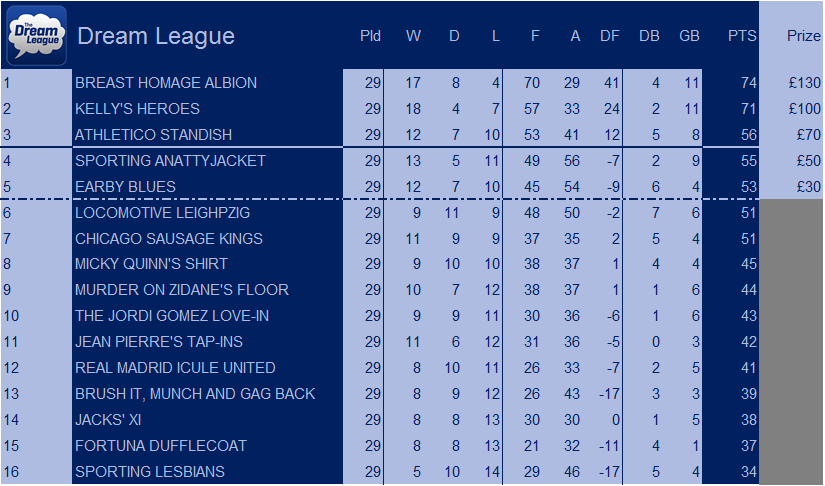This screenshot has width=825, height=486.
Task: Click the 74 points cell
Action: point(731,83)
